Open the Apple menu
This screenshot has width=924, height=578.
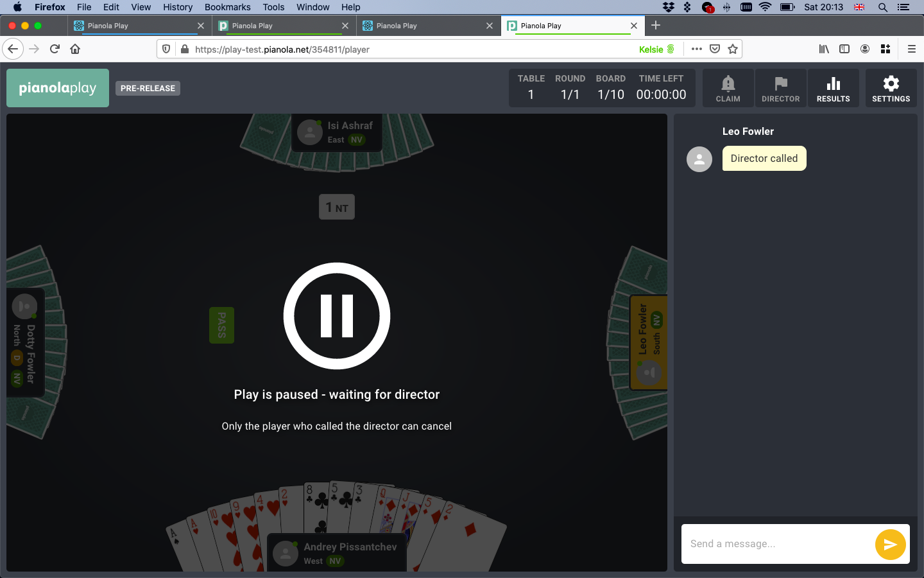(x=17, y=7)
